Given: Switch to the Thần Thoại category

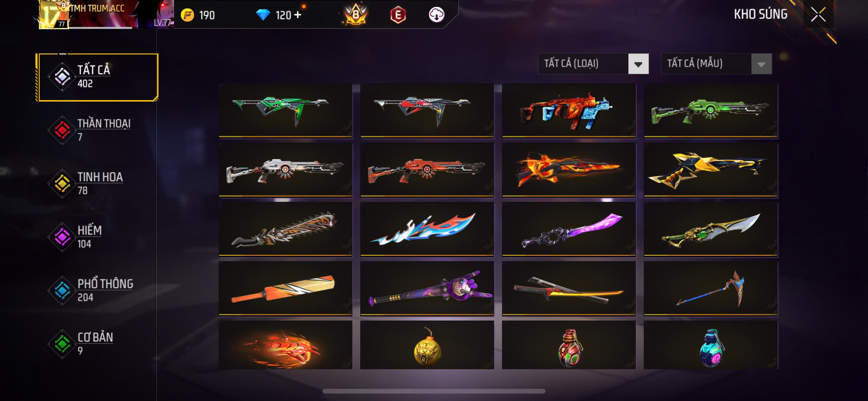Looking at the screenshot, I should (98, 130).
